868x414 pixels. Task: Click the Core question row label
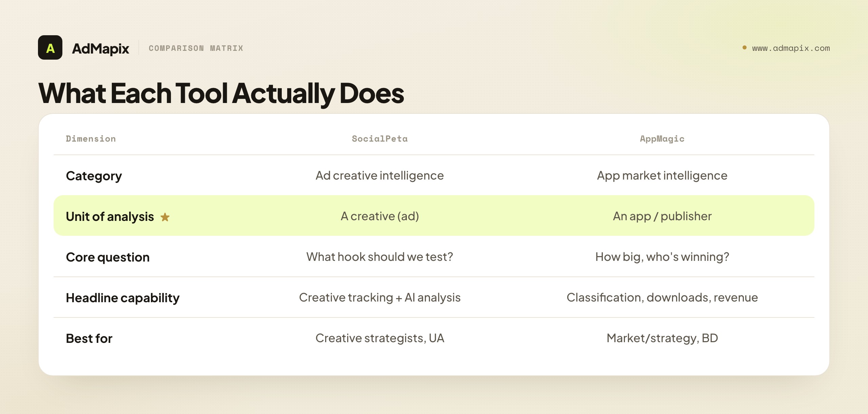[x=108, y=257]
